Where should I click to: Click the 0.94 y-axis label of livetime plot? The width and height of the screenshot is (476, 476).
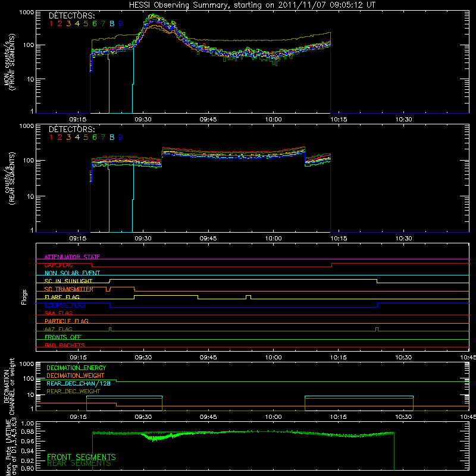click(27, 451)
